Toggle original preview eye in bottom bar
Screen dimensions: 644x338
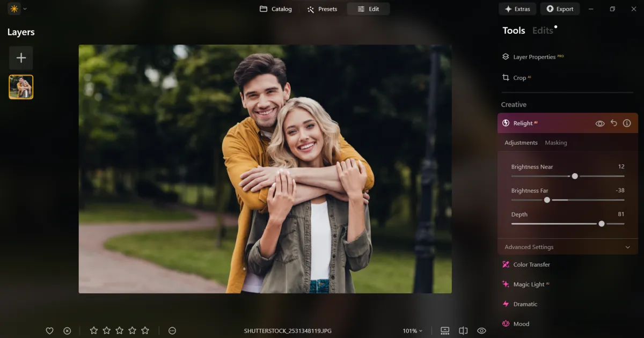[x=481, y=331]
